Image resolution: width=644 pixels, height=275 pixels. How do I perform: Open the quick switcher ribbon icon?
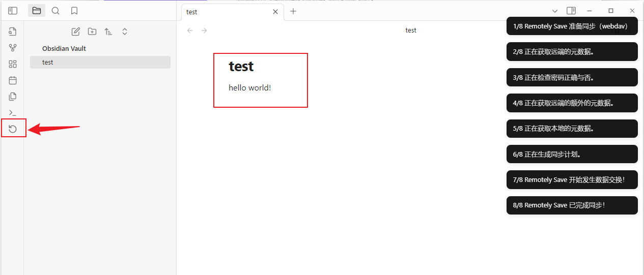(x=13, y=32)
